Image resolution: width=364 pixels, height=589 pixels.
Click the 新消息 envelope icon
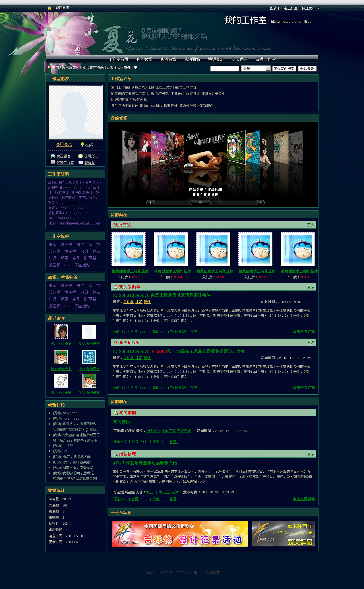click(81, 162)
